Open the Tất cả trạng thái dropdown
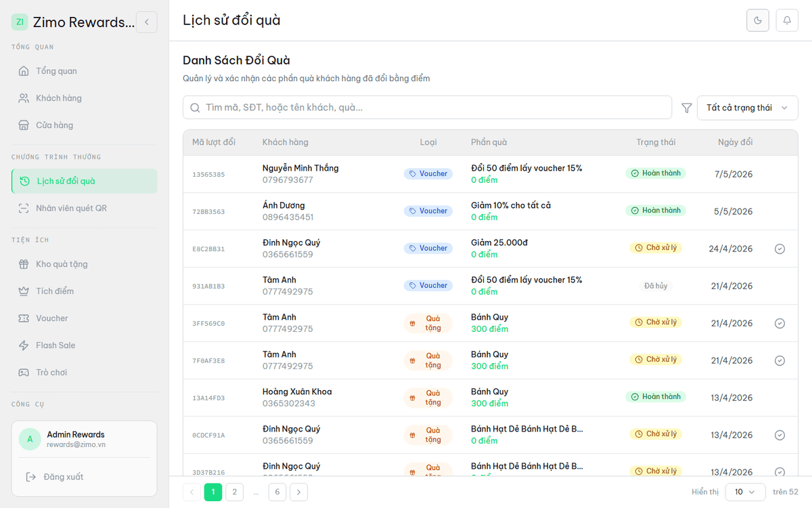812x508 pixels. 748,108
